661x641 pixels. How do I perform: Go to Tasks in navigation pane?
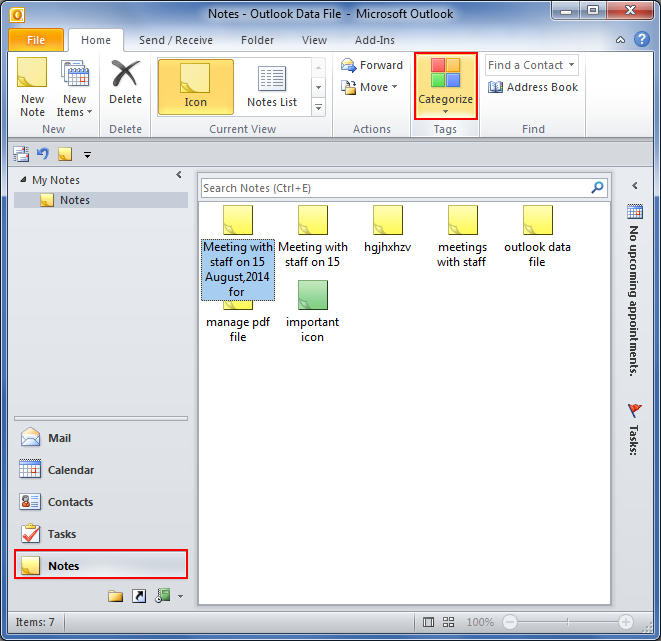tap(101, 534)
